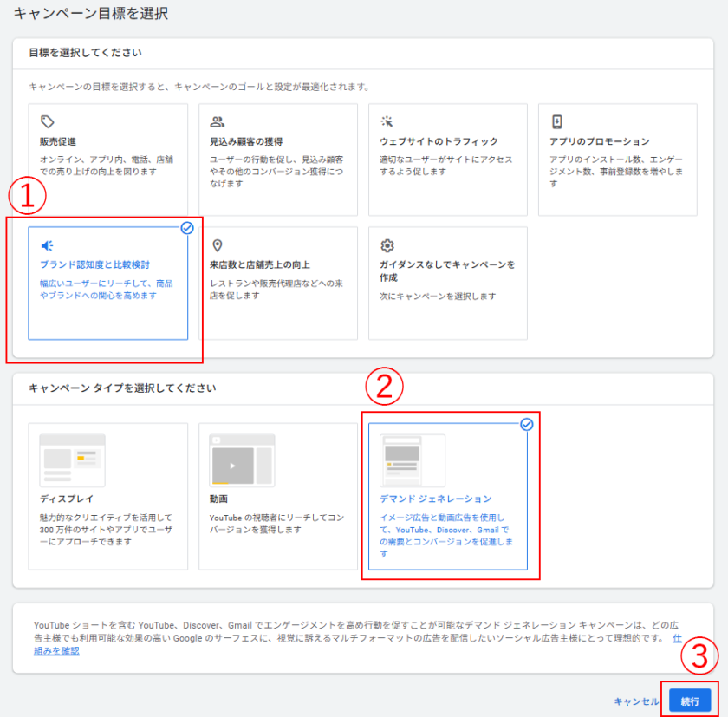The height and width of the screenshot is (717, 728).
Task: Toggle the checkmark on デマンド ジェネレーション card
Action: 526,424
